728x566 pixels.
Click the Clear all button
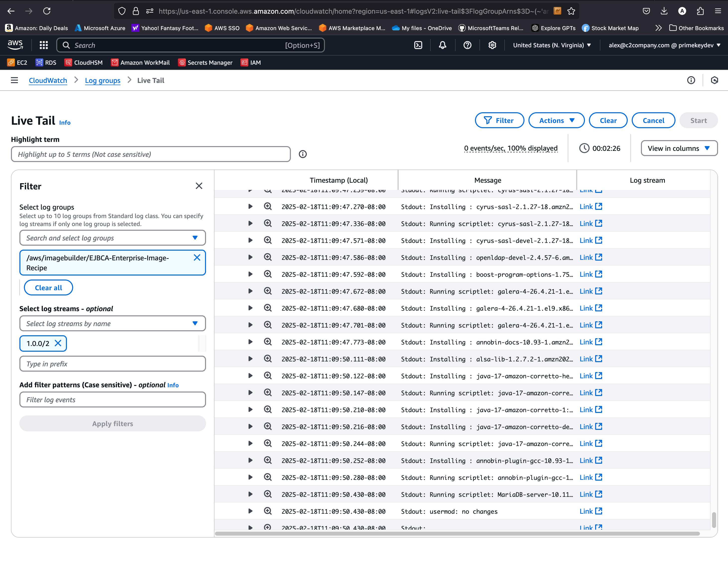(48, 287)
